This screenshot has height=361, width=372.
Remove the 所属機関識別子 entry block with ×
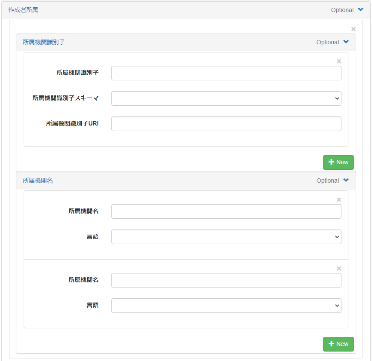339,61
